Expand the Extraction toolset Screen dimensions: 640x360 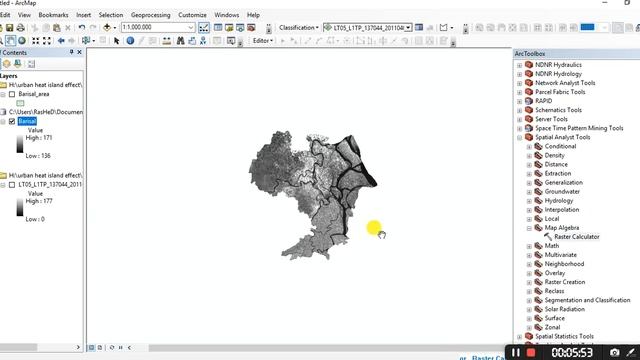click(529, 174)
